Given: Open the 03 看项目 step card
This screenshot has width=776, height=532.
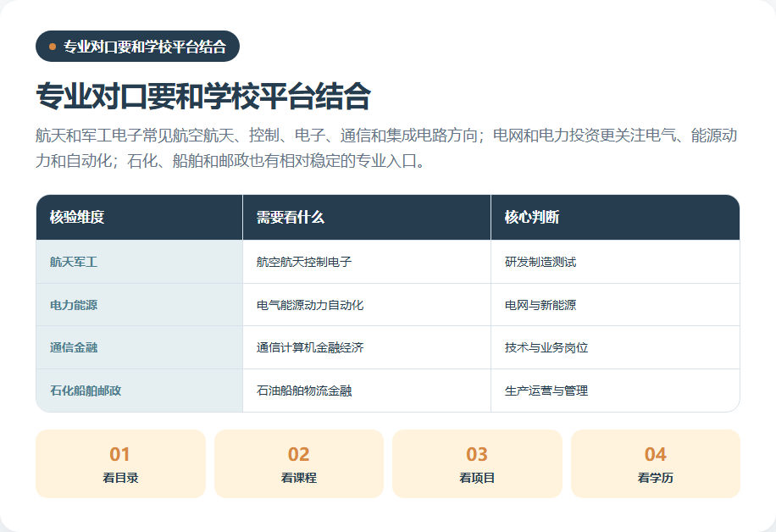Looking at the screenshot, I should tap(477, 463).
